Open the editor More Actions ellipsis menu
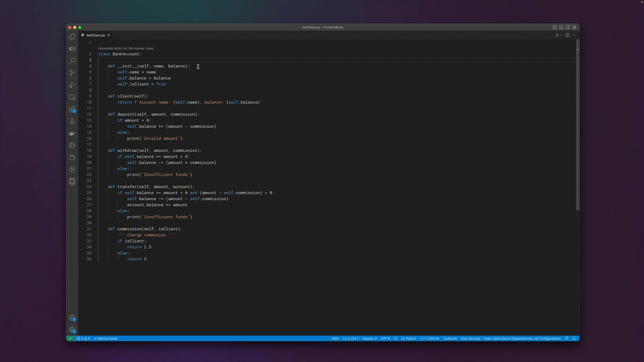This screenshot has height=362, width=644. pyautogui.click(x=574, y=35)
